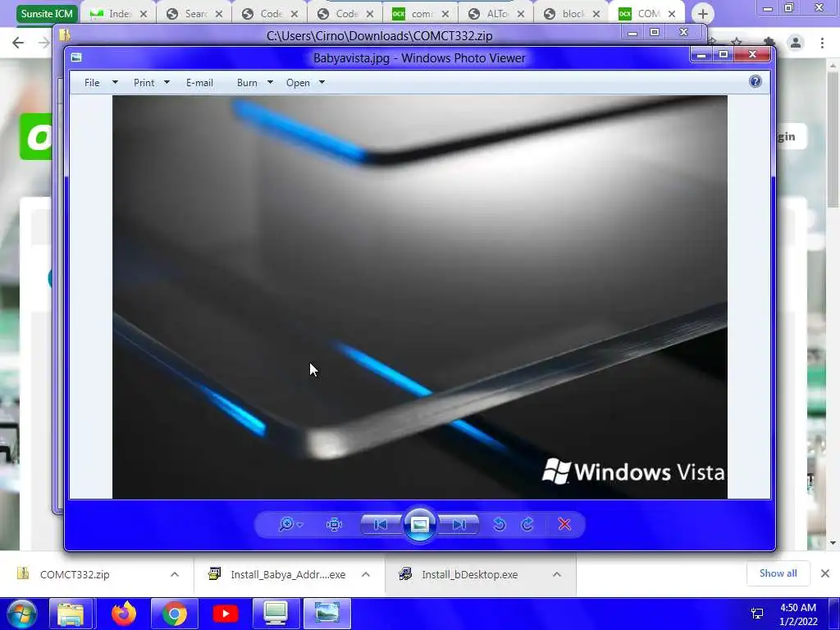The width and height of the screenshot is (840, 630).
Task: Launch Firefox from the taskbar
Action: 124,614
